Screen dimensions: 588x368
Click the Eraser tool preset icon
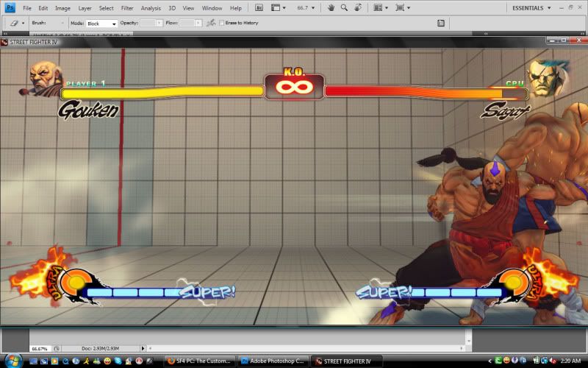pyautogui.click(x=14, y=23)
